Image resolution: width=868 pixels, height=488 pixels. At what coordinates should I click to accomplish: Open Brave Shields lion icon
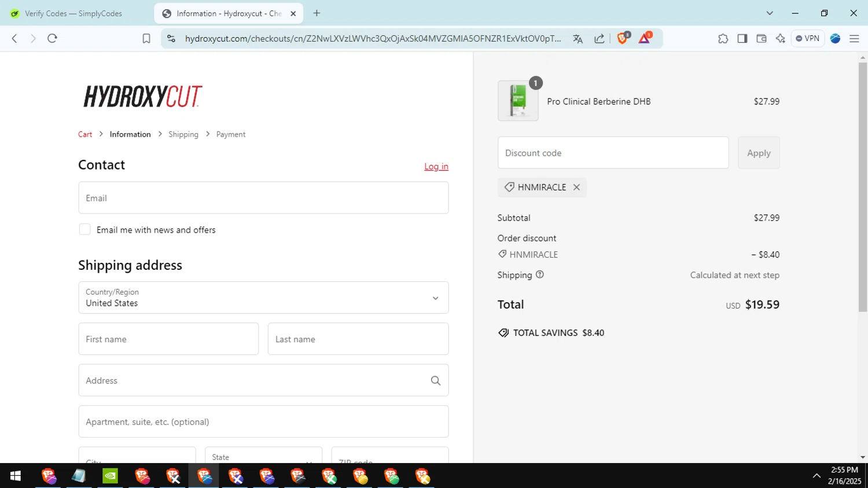(623, 38)
